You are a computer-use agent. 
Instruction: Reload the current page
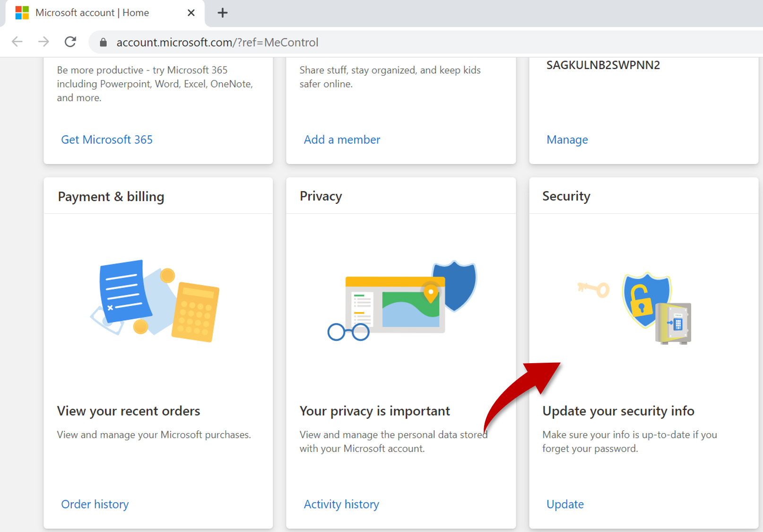pyautogui.click(x=70, y=42)
